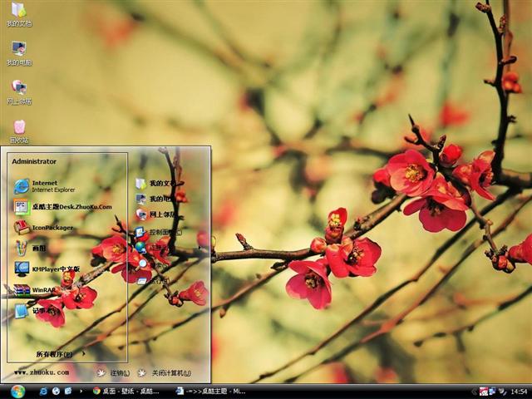Open 控制面板 control panel in start menu
The image size is (532, 399).
pos(158,233)
